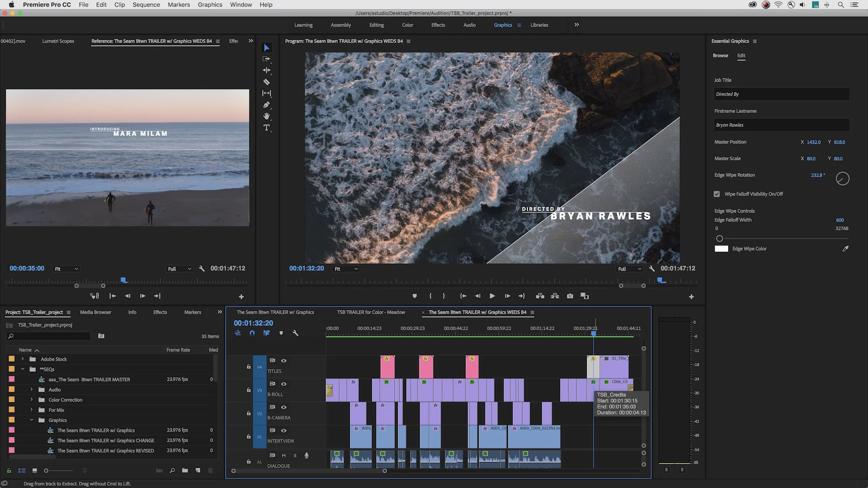Toggle lock on B-ROLL track
868x488 pixels.
(x=248, y=389)
